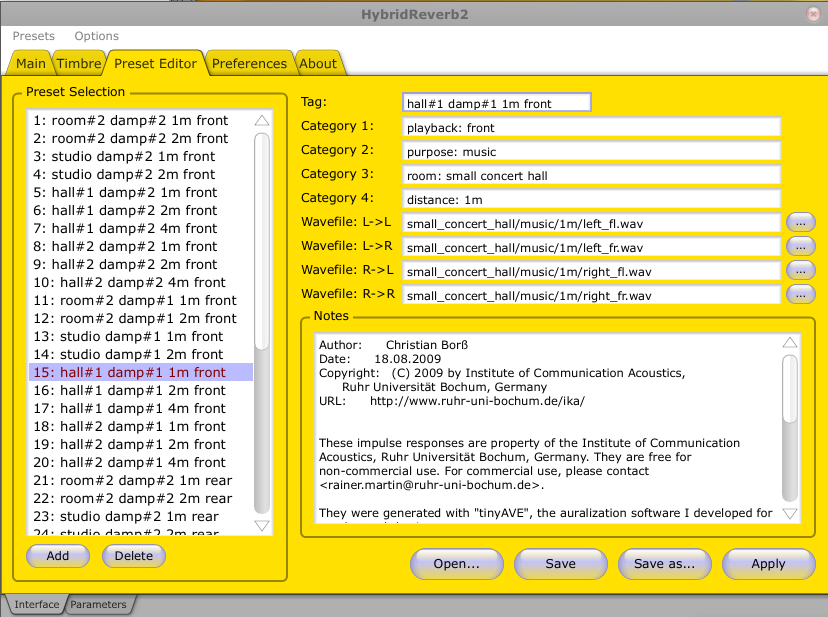Viewport: 828px width, 617px height.
Task: Switch to the Timbre tab
Action: [78, 64]
